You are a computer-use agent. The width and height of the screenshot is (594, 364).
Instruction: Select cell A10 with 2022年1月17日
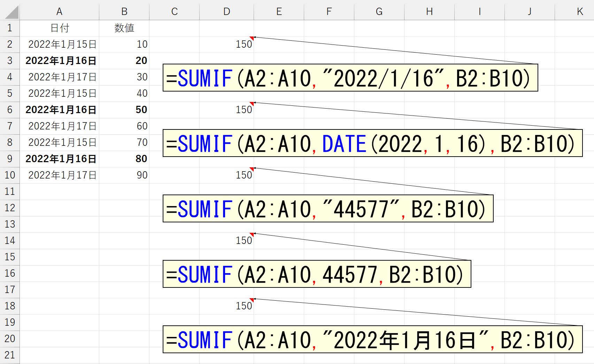pyautogui.click(x=60, y=175)
